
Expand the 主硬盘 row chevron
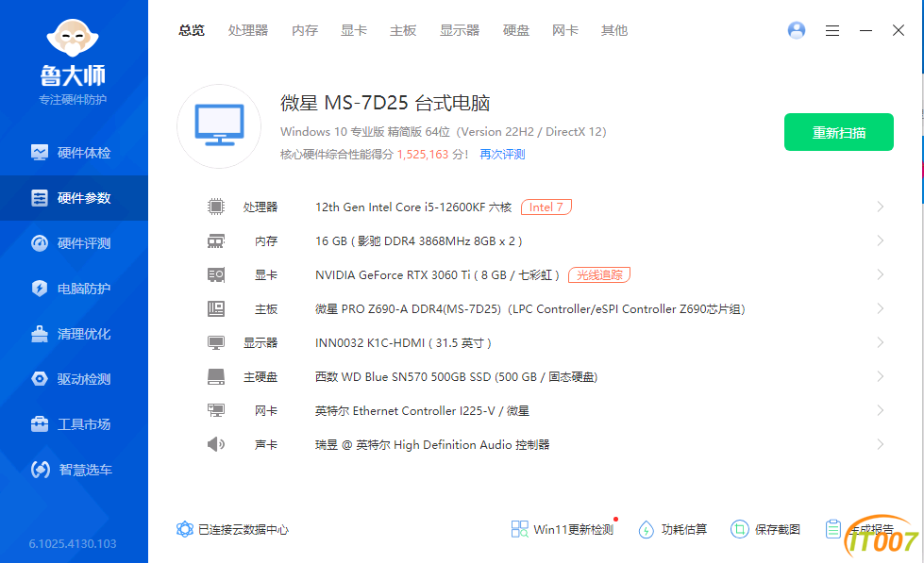881,376
